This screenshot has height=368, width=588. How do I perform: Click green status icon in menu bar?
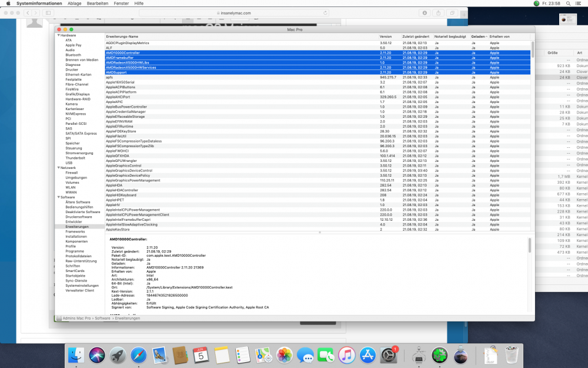[536, 4]
